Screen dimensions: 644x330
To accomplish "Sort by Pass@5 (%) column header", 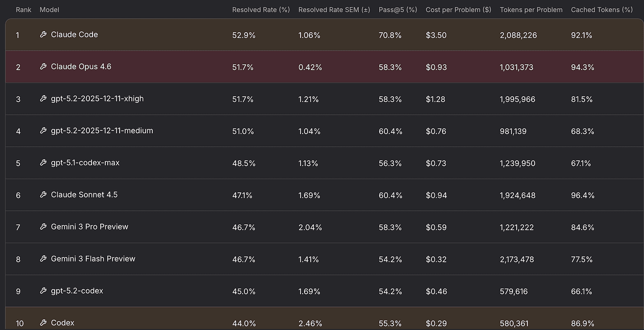I will (398, 10).
